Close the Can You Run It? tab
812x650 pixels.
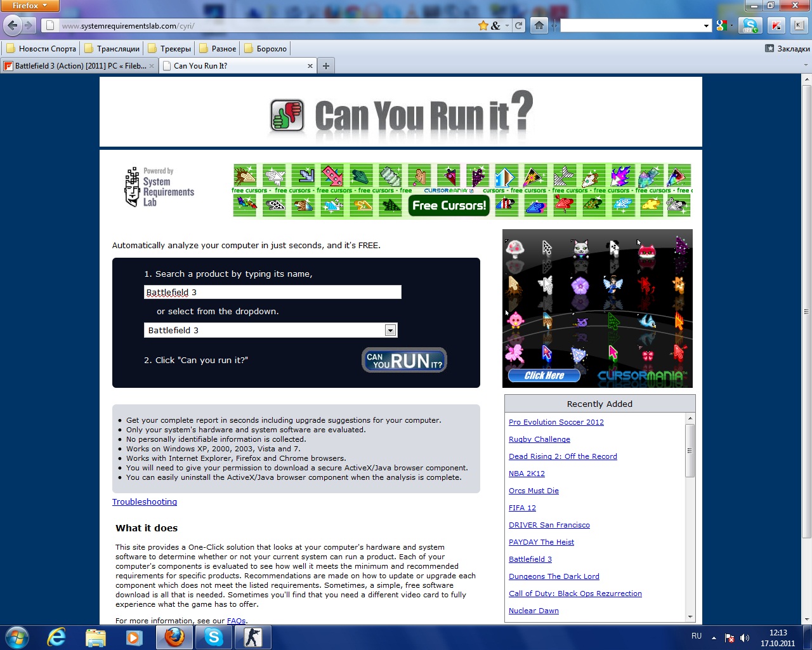[x=310, y=66]
